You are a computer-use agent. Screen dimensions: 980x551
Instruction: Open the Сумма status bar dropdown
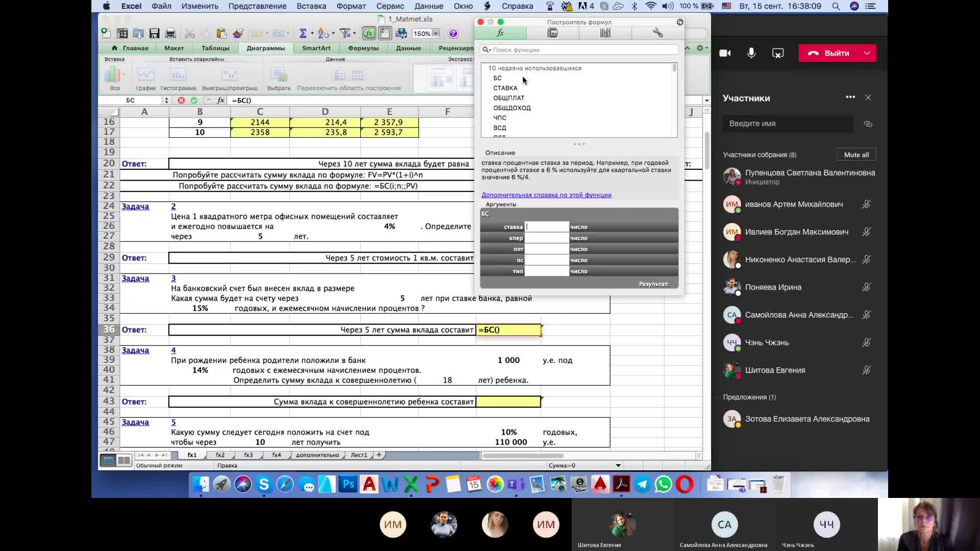(x=618, y=465)
